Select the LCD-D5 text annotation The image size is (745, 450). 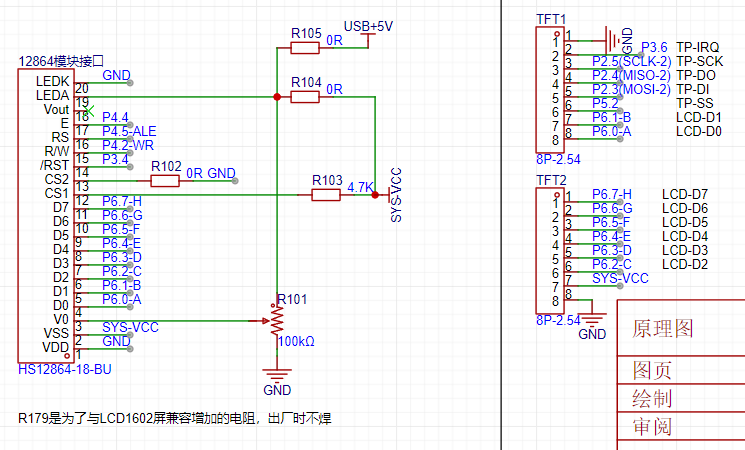(685, 222)
